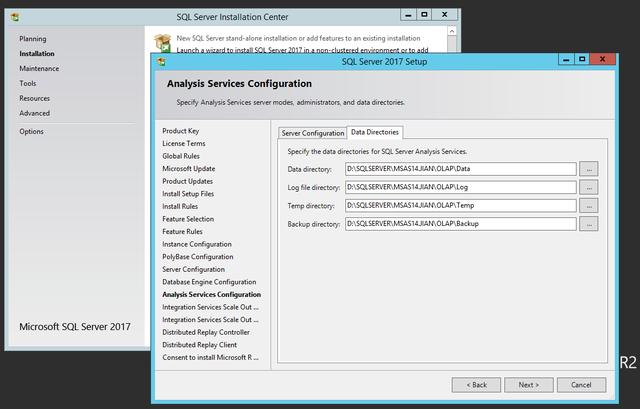Viewport: 640px width, 409px height.
Task: Select the Product Updates step
Action: click(187, 182)
